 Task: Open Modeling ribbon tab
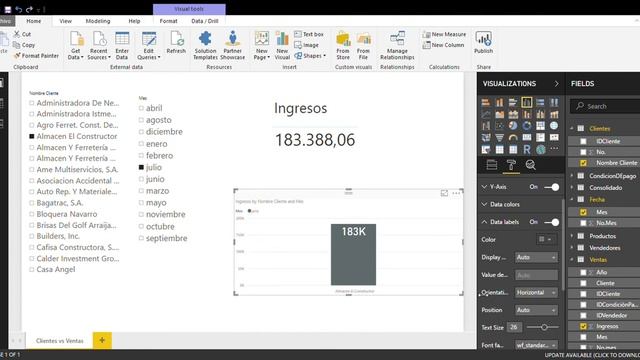[x=98, y=21]
